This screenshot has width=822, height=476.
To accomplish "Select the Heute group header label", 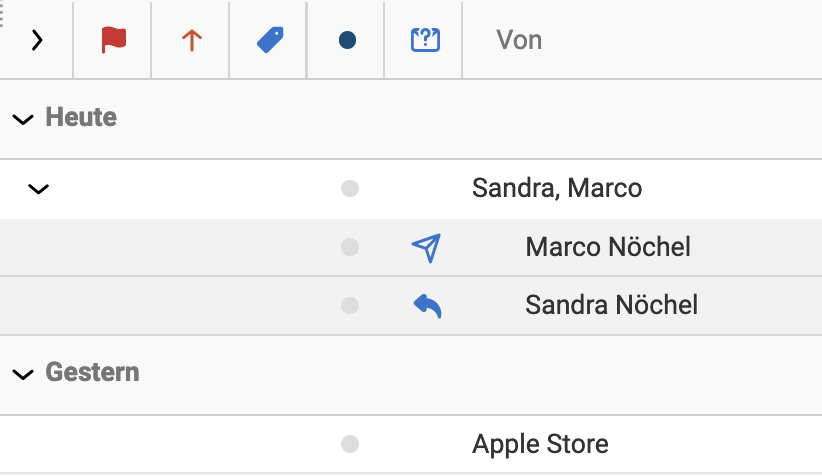I will (81, 117).
